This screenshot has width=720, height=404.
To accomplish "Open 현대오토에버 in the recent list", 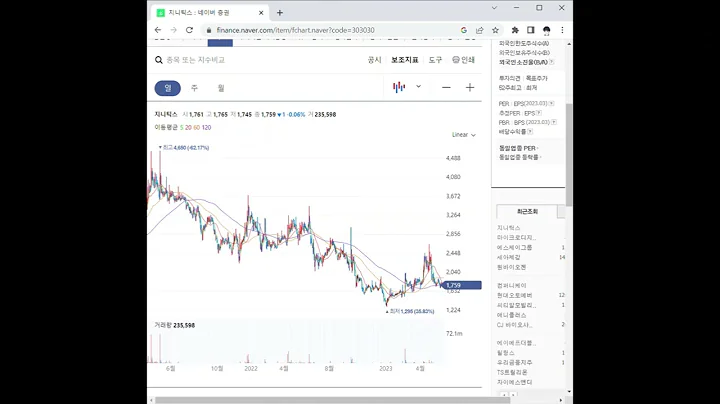I will 514,295.
